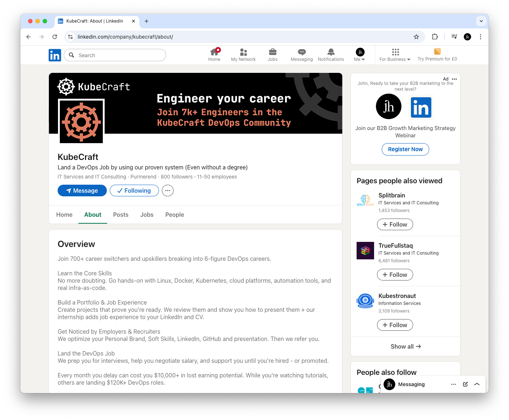Image resolution: width=509 pixels, height=420 pixels.
Task: Follow the Splitbrain page
Action: (x=395, y=224)
